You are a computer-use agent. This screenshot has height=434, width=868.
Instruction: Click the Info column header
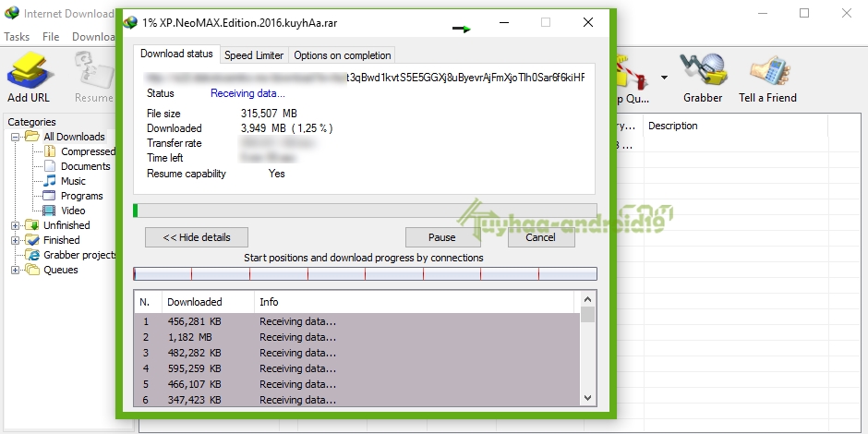coord(414,302)
